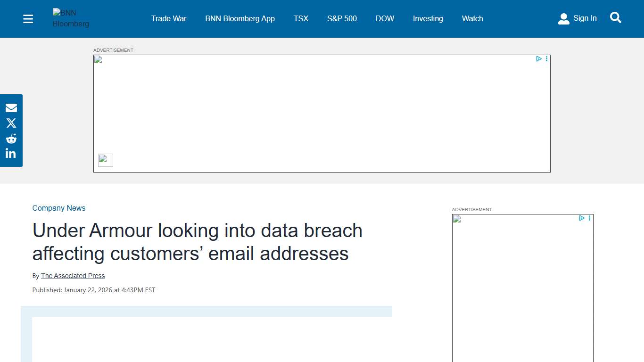The width and height of the screenshot is (644, 362).
Task: Open AdChoices on the sidebar advertisement
Action: pyautogui.click(x=582, y=218)
